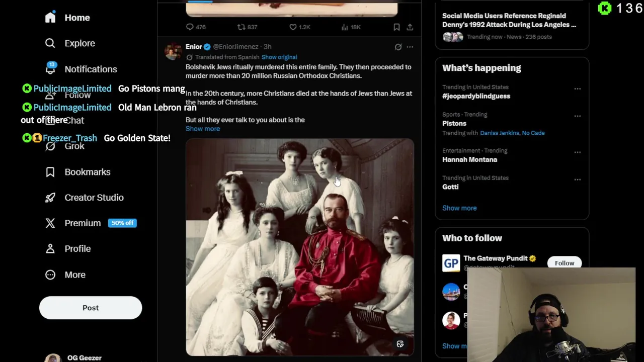Open options for Pistons trend
This screenshot has height=362, width=644.
pyautogui.click(x=578, y=116)
